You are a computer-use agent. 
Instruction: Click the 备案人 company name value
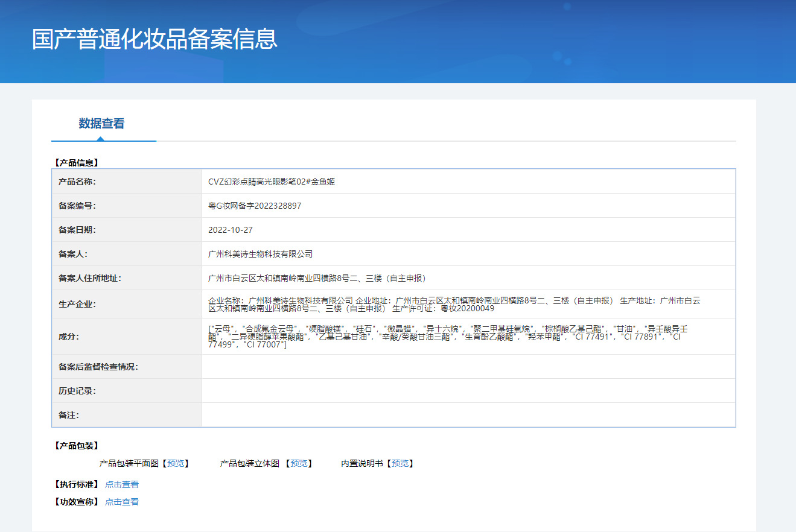click(x=261, y=254)
